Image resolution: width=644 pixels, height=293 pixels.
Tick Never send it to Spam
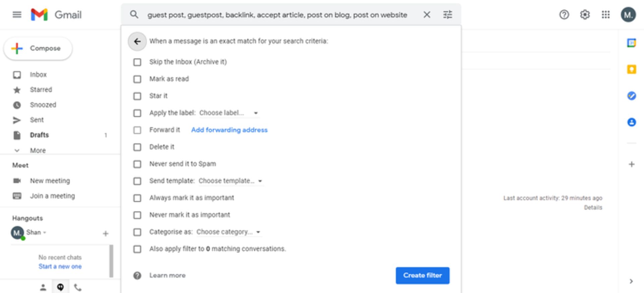click(137, 164)
